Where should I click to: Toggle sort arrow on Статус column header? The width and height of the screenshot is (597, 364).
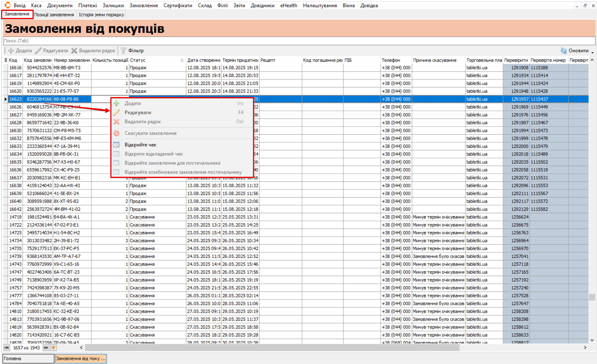[x=182, y=60]
